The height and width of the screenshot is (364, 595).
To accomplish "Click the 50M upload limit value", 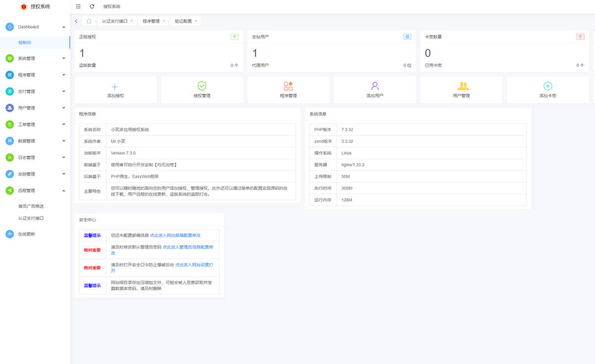I will click(346, 177).
